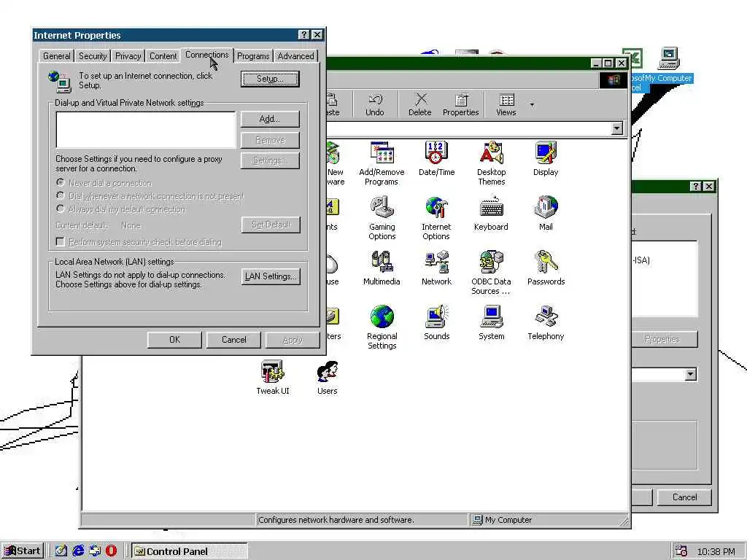Click Properties button in background dialog
Image resolution: width=747 pixels, height=560 pixels.
(662, 339)
